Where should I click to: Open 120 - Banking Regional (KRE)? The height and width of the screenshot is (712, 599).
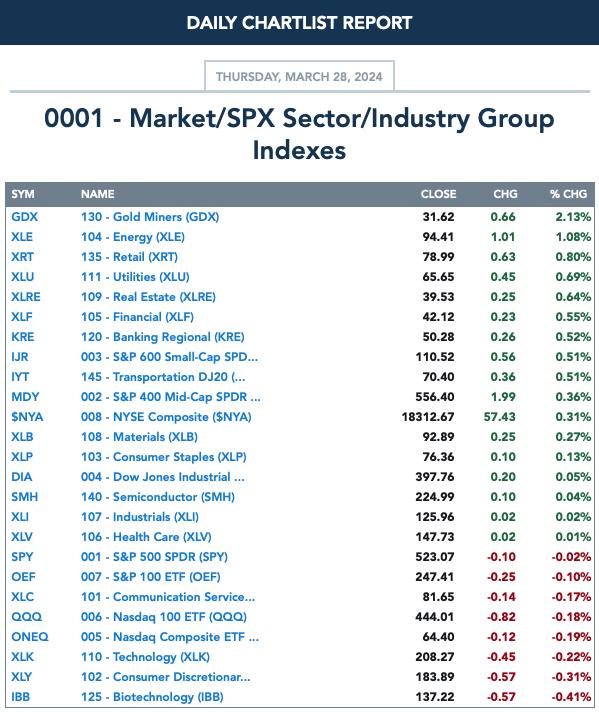163,336
